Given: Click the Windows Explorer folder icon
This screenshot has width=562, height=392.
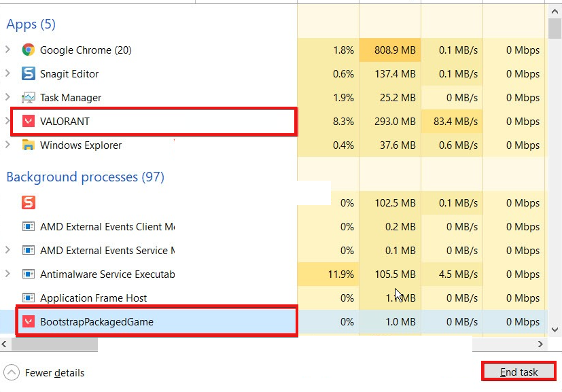Looking at the screenshot, I should click(x=29, y=145).
